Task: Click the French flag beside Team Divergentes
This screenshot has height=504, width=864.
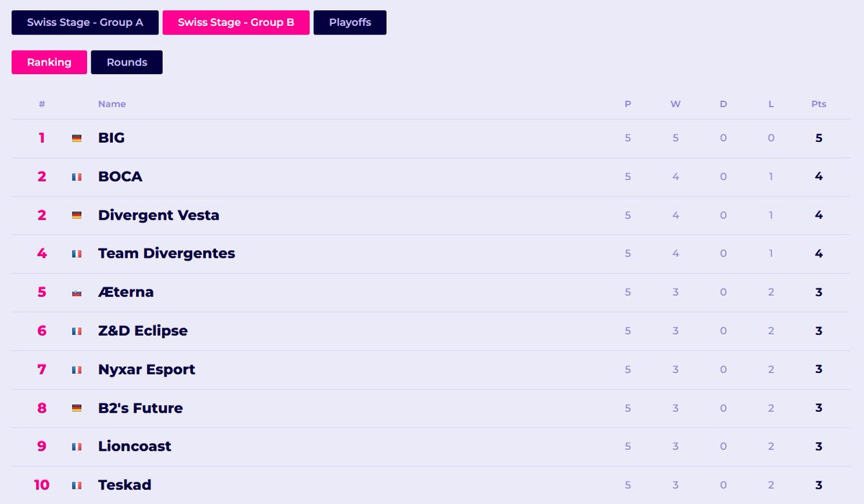Action: (x=76, y=254)
